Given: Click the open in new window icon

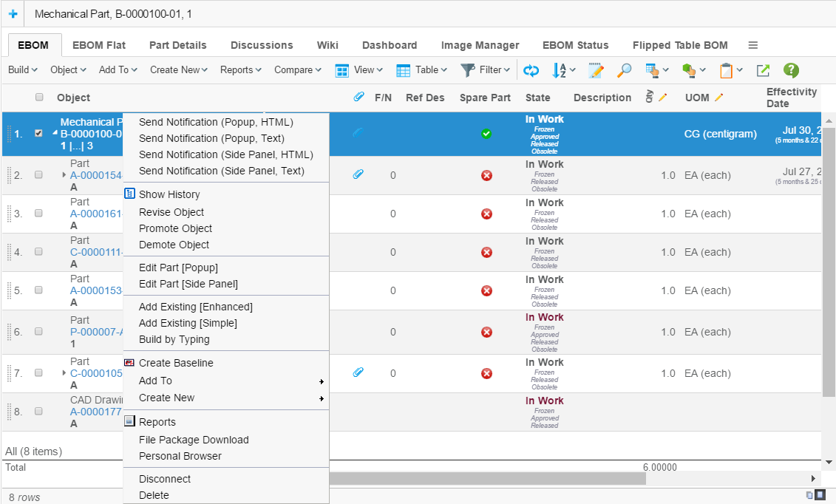Looking at the screenshot, I should point(763,70).
